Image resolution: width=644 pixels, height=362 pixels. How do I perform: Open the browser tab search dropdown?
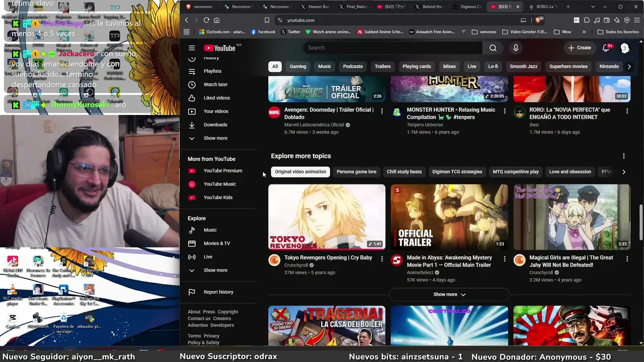[593, 7]
